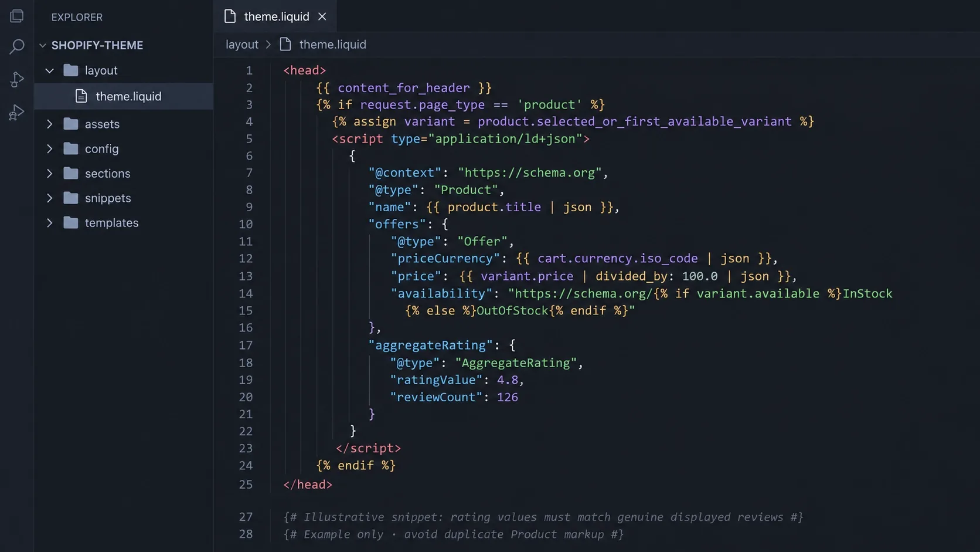Click the layout folder icon
The image size is (980, 552).
tap(71, 70)
